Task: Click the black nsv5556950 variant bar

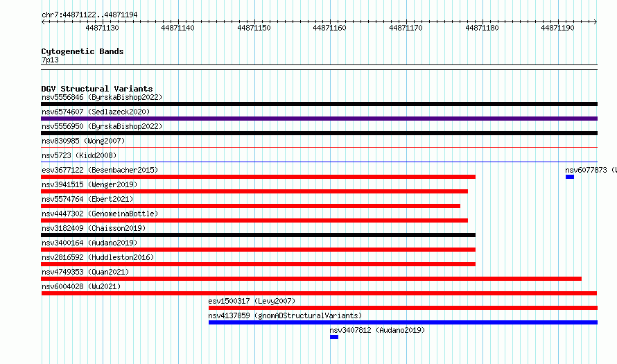Action: click(x=319, y=133)
